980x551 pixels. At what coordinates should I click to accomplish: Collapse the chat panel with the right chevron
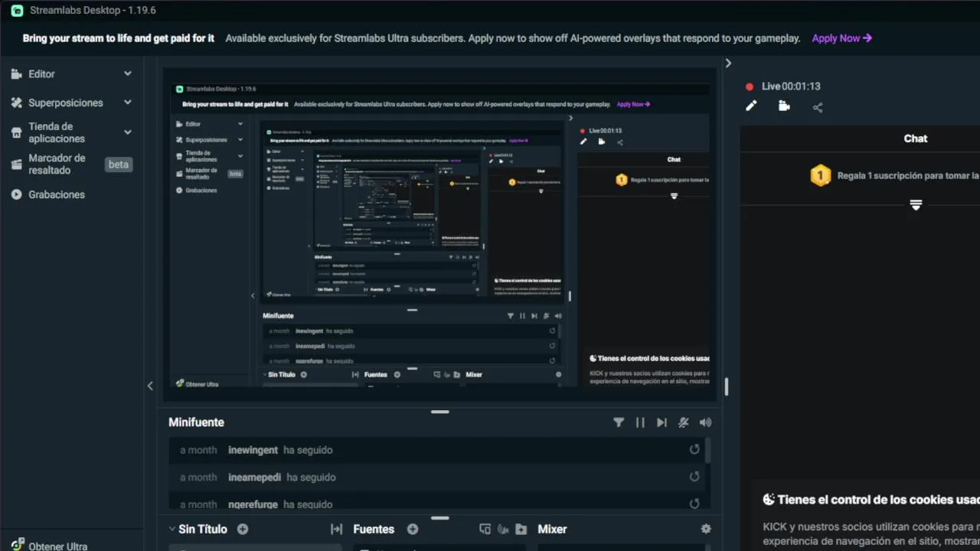728,64
